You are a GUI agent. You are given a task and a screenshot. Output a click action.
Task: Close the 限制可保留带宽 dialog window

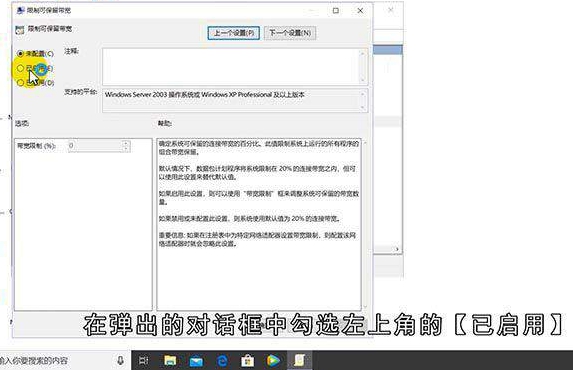point(360,11)
